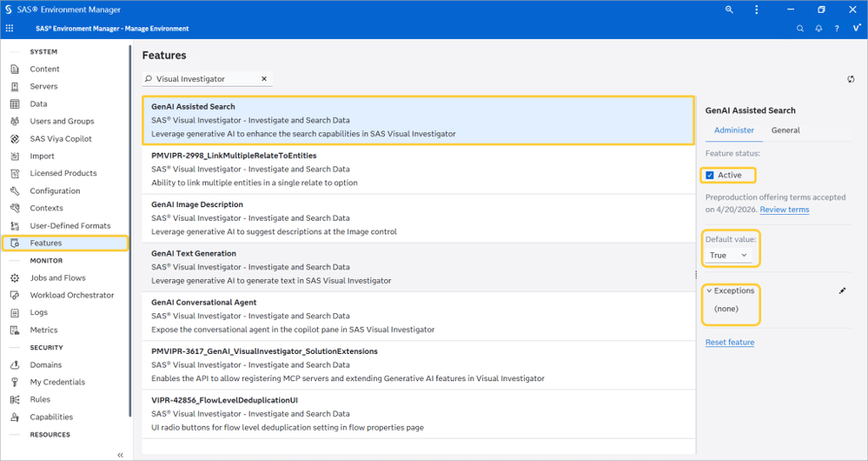Open the Default value True dropdown
The width and height of the screenshot is (868, 461).
pyautogui.click(x=729, y=256)
